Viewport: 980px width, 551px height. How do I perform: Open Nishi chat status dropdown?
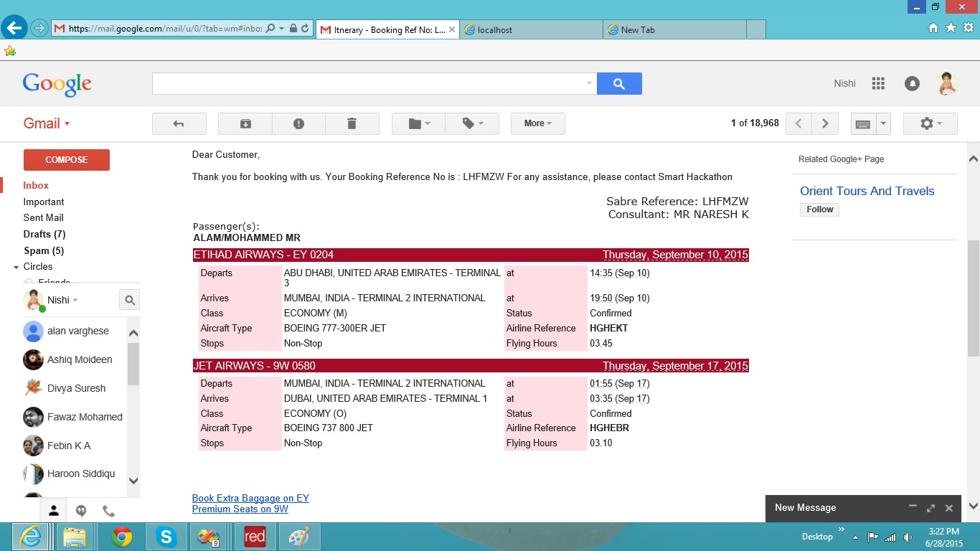pos(75,300)
